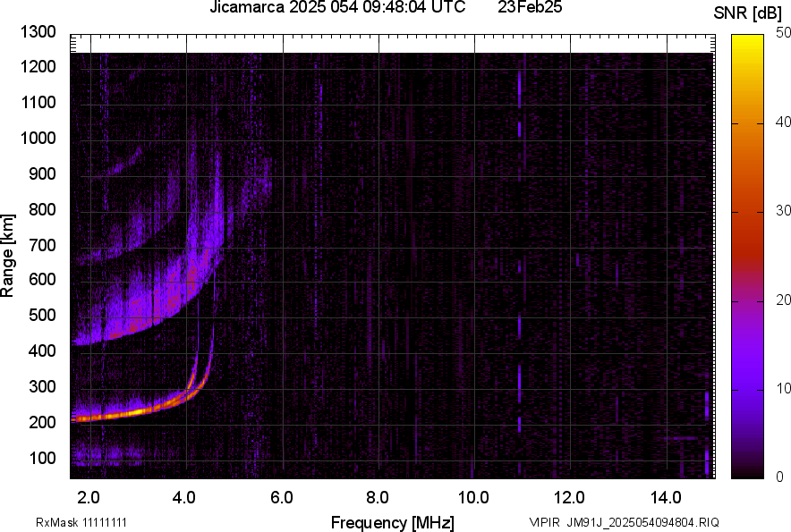The width and height of the screenshot is (791, 532).
Task: Click the Jicamarca timestamp title text
Action: click(337, 7)
